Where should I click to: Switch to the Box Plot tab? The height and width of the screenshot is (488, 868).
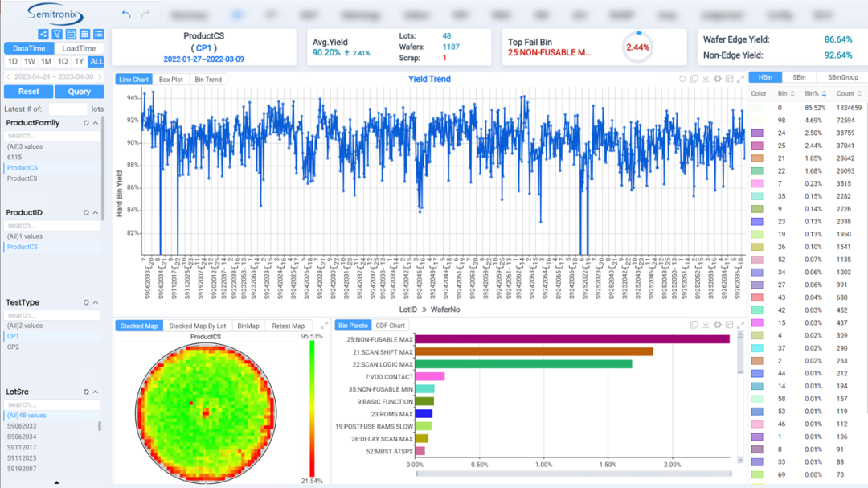170,80
